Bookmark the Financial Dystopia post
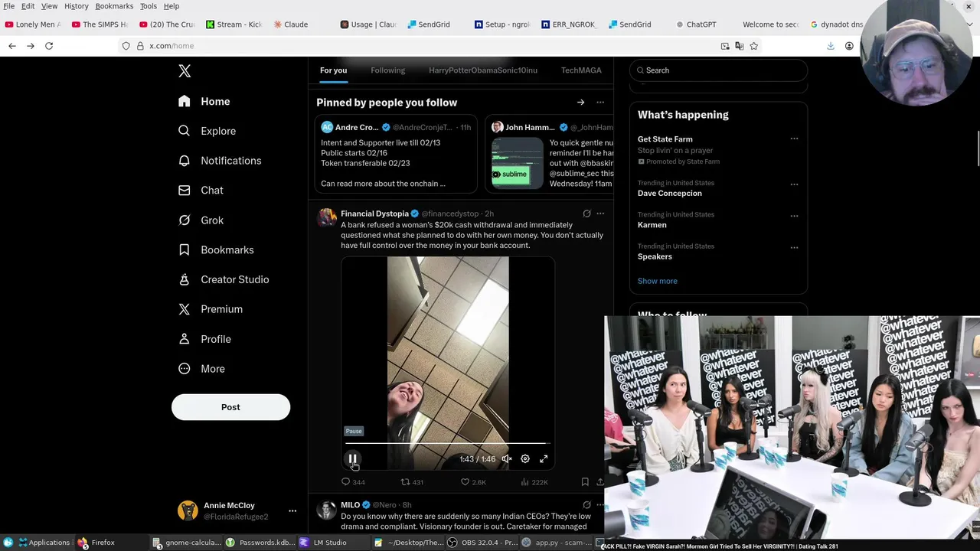The height and width of the screenshot is (551, 980). 585,482
